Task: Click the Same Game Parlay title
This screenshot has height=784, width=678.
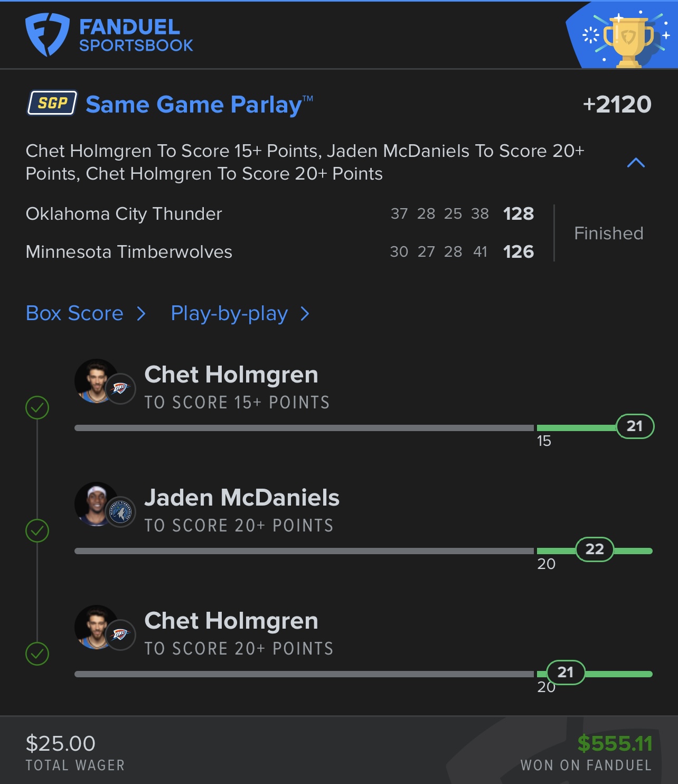Action: 199,104
